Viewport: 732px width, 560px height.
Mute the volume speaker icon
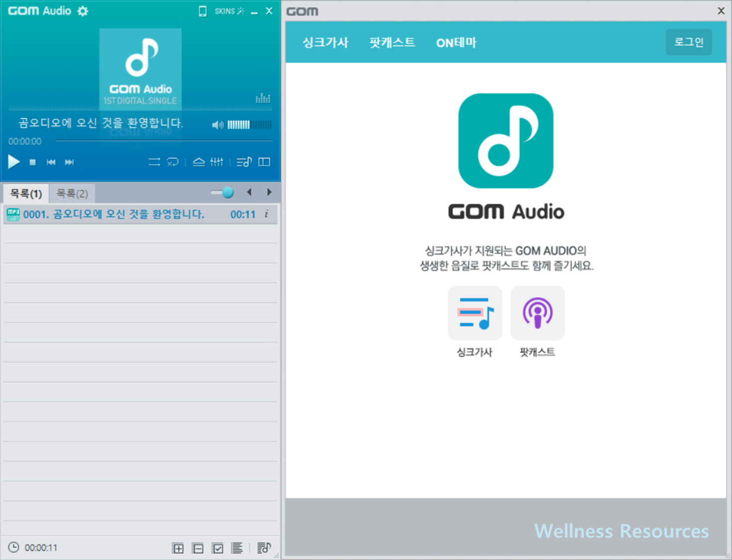tap(218, 125)
